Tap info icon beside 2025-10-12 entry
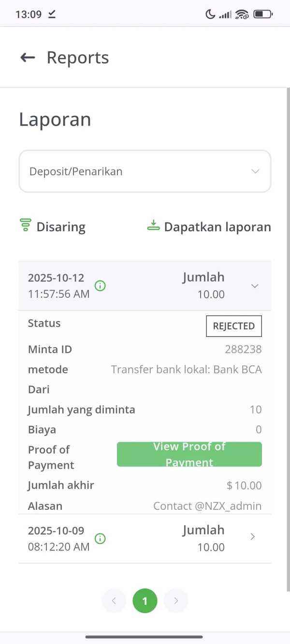290x644 pixels. 100,286
